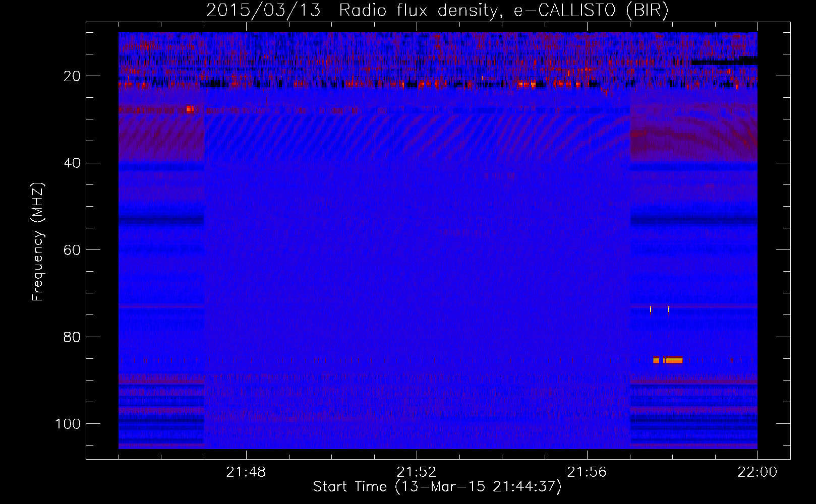Click the 20 MHz frequency tick label
816x504 pixels.
pos(72,76)
